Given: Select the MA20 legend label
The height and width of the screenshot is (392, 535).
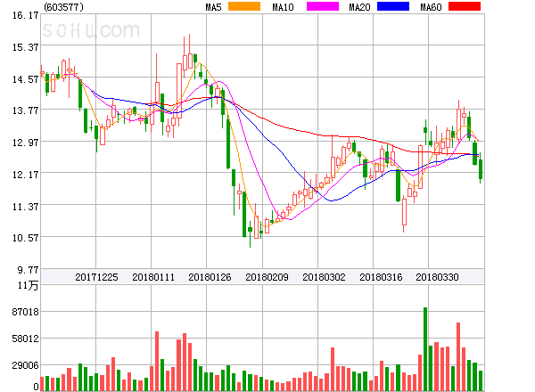Looking at the screenshot, I should point(359,7).
